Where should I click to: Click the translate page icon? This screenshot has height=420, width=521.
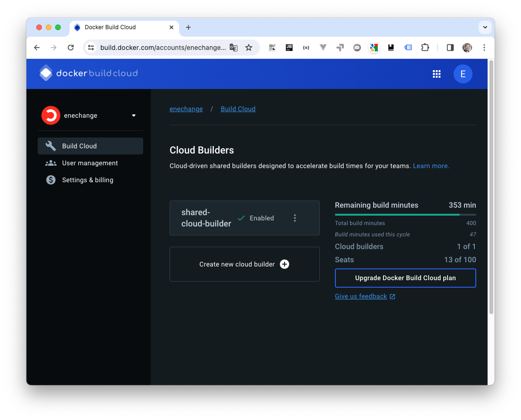[234, 48]
